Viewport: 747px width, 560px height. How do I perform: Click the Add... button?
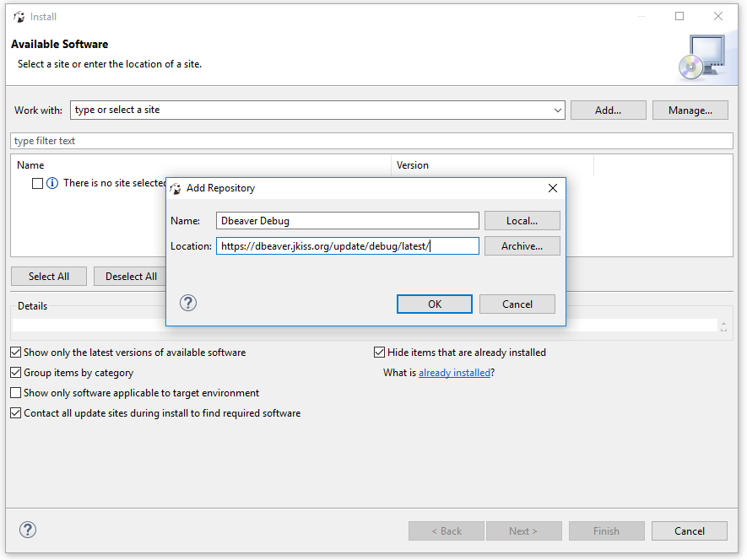pos(609,110)
